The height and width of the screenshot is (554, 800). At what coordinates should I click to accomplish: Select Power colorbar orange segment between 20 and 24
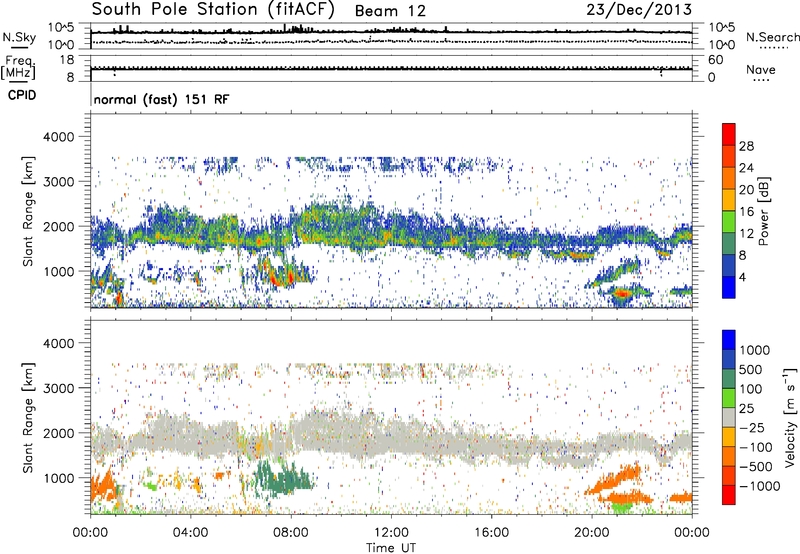point(729,178)
